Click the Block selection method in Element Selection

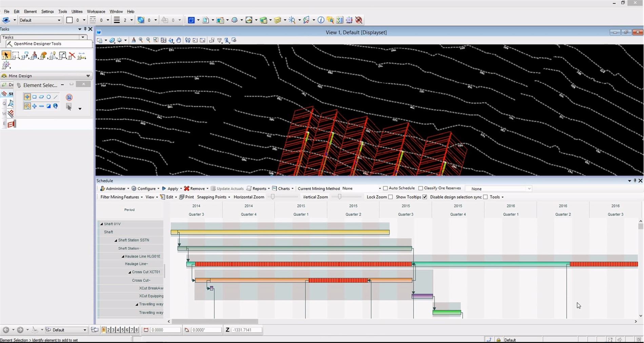[34, 97]
